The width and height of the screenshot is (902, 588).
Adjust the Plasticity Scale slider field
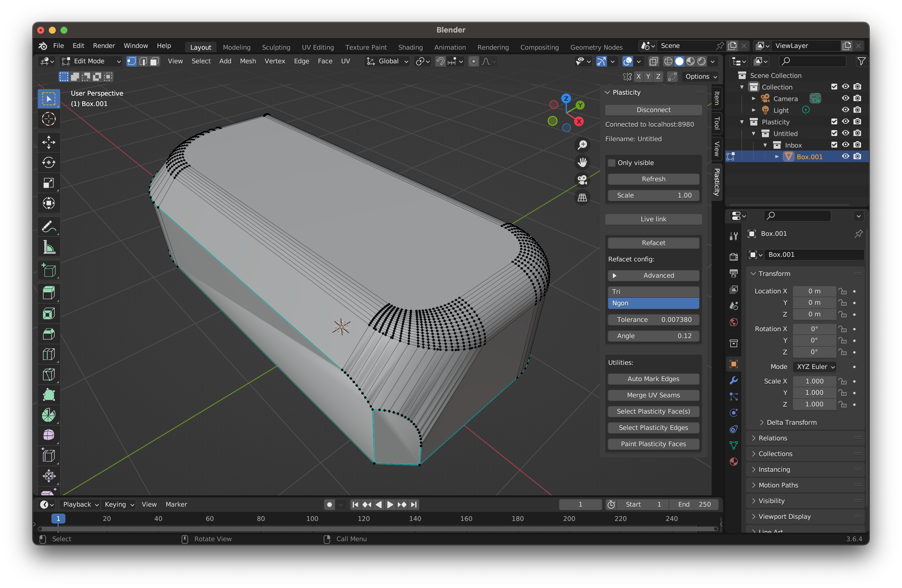pyautogui.click(x=653, y=196)
